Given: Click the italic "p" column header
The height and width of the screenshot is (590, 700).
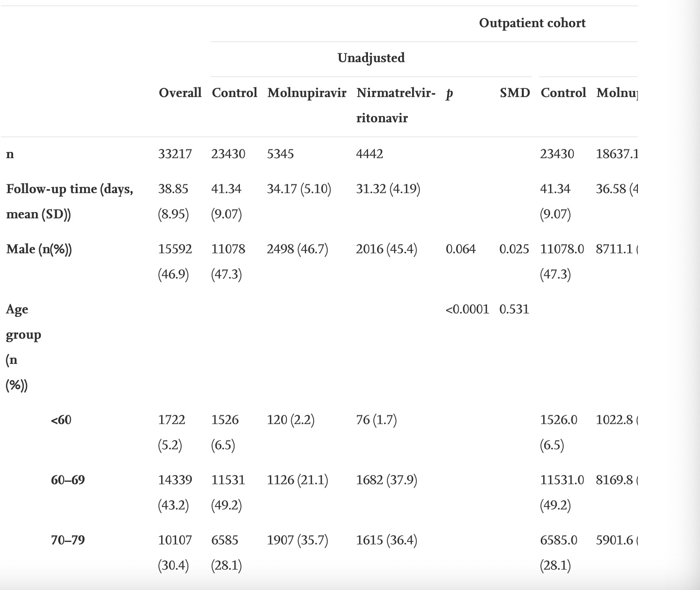Looking at the screenshot, I should (449, 94).
